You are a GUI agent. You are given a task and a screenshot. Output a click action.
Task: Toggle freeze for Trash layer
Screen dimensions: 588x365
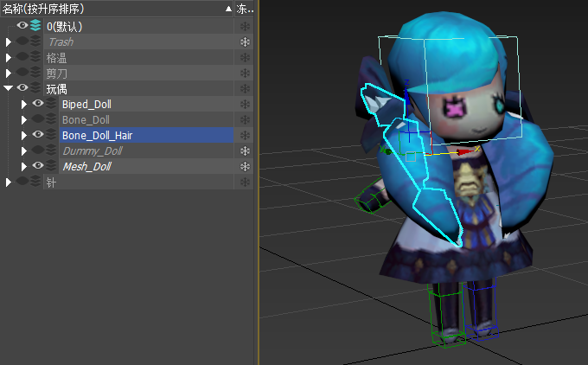click(x=245, y=42)
